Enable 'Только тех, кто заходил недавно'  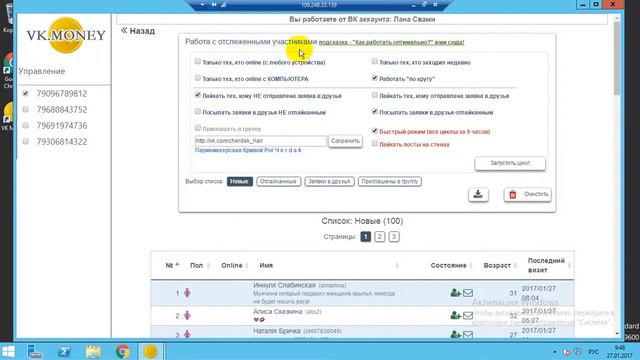[x=375, y=61]
